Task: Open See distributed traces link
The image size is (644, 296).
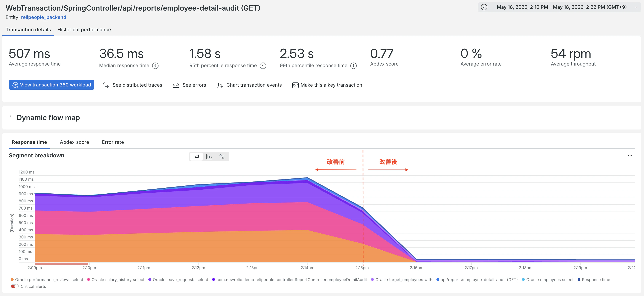Action: tap(137, 85)
